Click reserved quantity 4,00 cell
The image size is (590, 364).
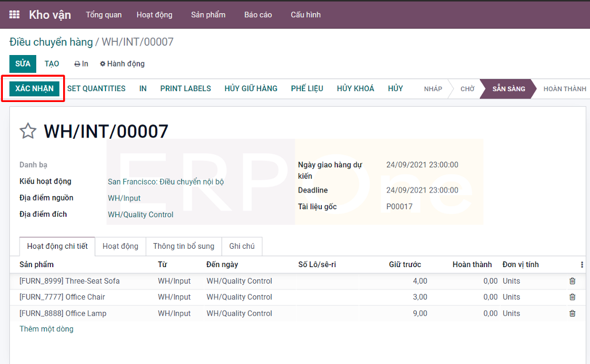coord(420,281)
